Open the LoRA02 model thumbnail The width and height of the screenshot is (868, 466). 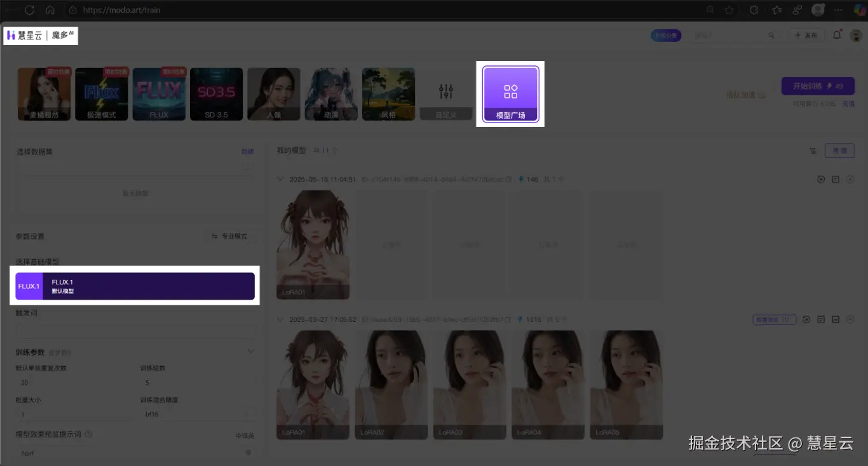(x=391, y=384)
